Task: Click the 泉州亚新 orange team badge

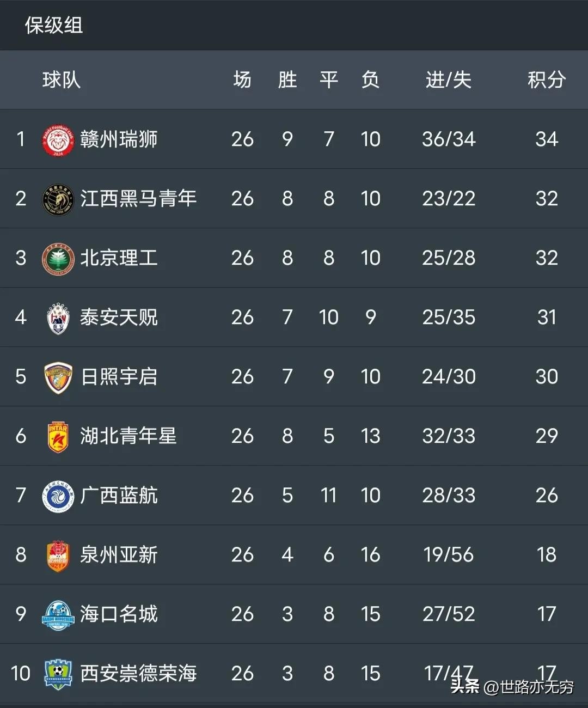Action: tap(58, 555)
